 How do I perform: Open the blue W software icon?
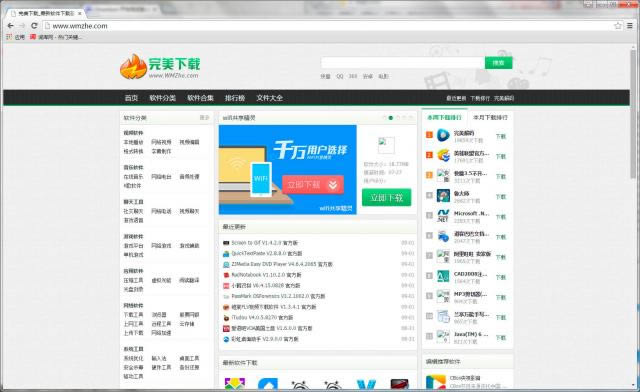point(366,384)
